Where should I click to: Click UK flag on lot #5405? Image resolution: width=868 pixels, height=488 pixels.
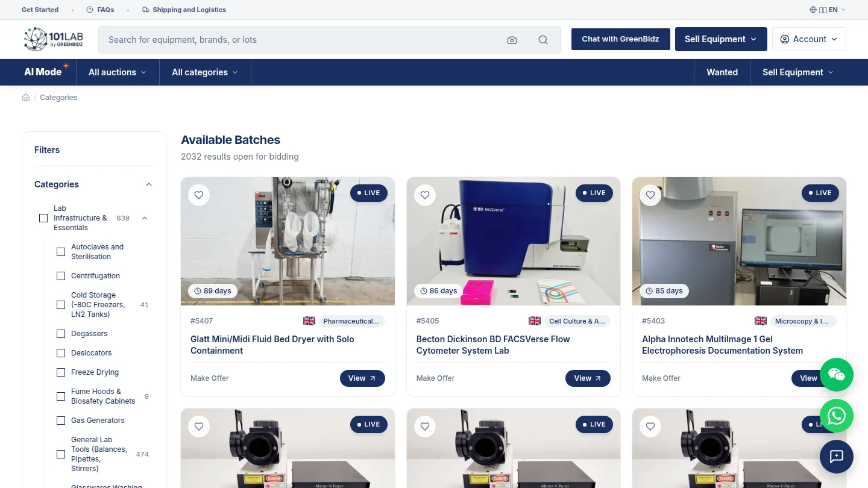click(x=535, y=321)
